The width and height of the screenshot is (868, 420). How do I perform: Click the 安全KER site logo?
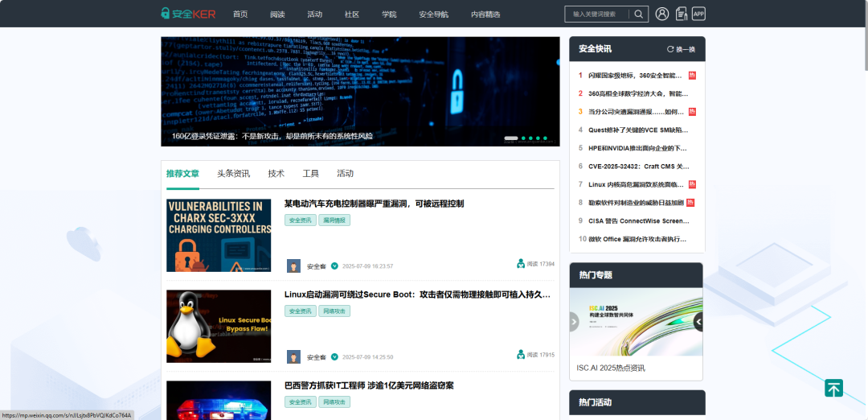(188, 14)
